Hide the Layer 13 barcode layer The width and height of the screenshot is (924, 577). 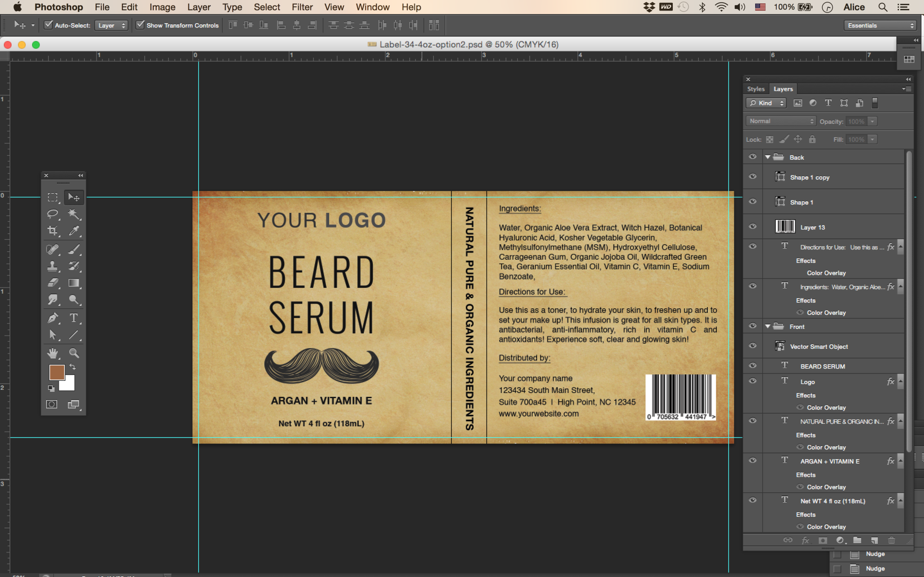752,226
